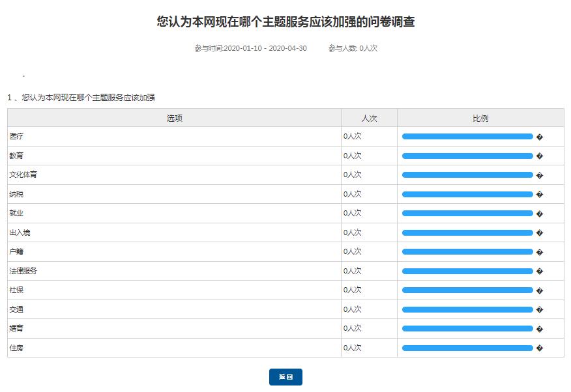
Task: Click the 0人次 count in 社保 row
Action: tap(353, 290)
